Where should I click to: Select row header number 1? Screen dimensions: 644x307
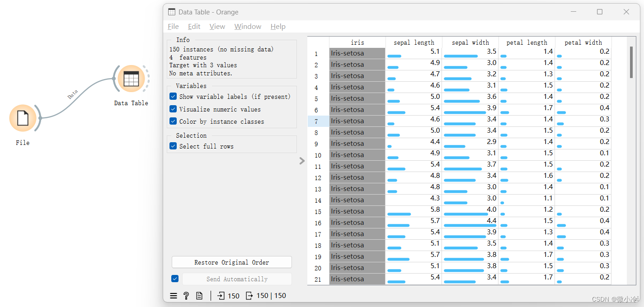[x=318, y=53]
